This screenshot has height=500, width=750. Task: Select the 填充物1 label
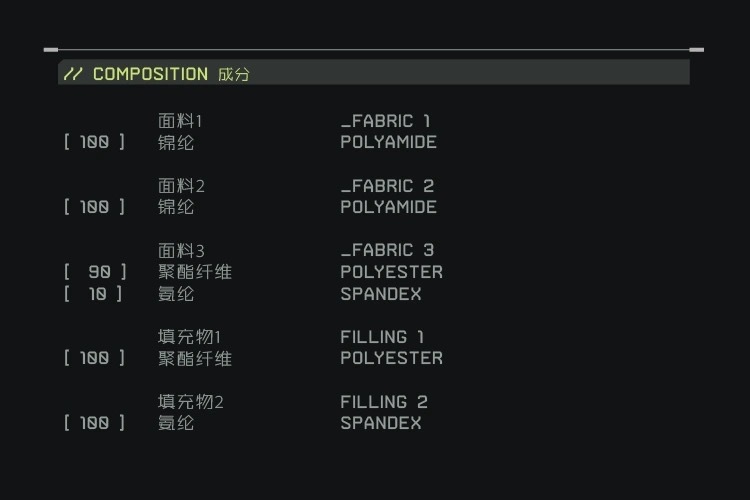189,337
